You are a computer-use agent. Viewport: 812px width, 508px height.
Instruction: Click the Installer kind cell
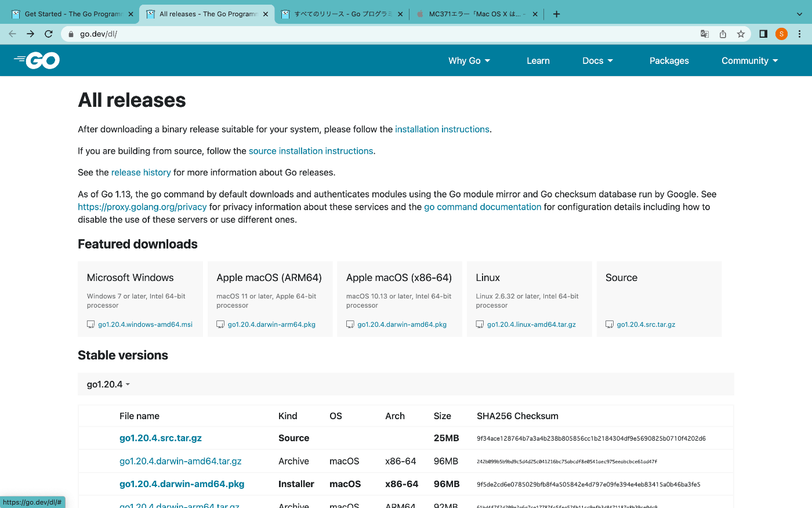[x=296, y=484]
